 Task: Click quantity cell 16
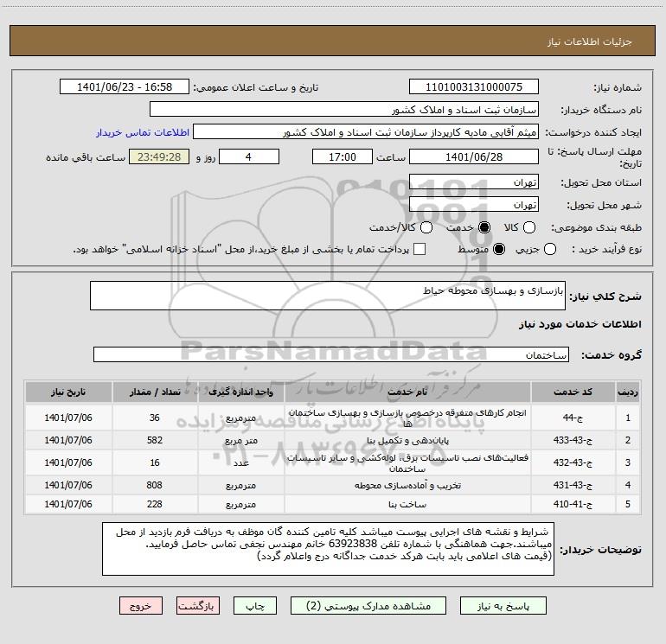pyautogui.click(x=155, y=462)
